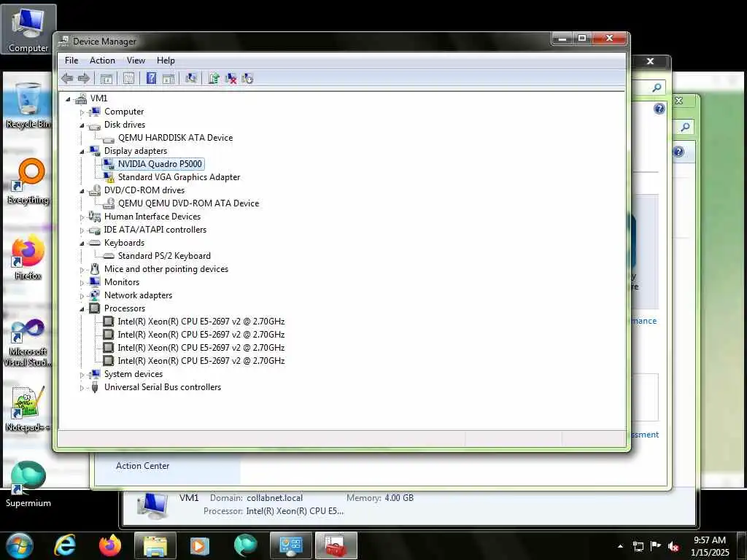747x560 pixels.
Task: Select the Everything desktop shortcut
Action: coord(28,182)
